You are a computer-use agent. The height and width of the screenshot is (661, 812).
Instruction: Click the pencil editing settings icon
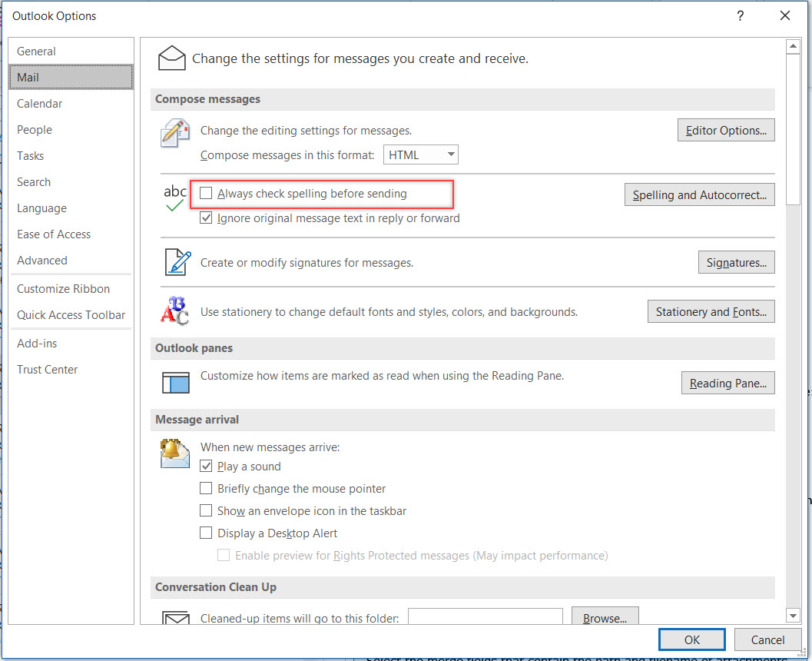[174, 133]
